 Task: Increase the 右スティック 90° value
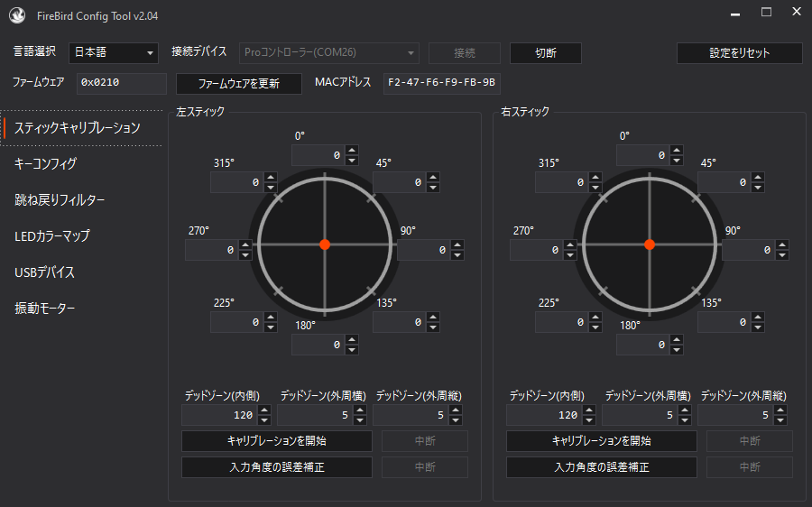(x=782, y=245)
